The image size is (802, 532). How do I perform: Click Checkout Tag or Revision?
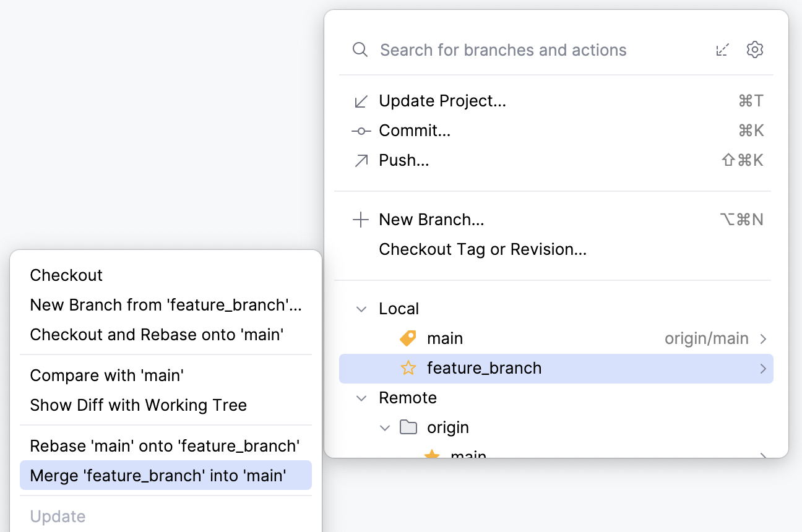click(x=482, y=249)
